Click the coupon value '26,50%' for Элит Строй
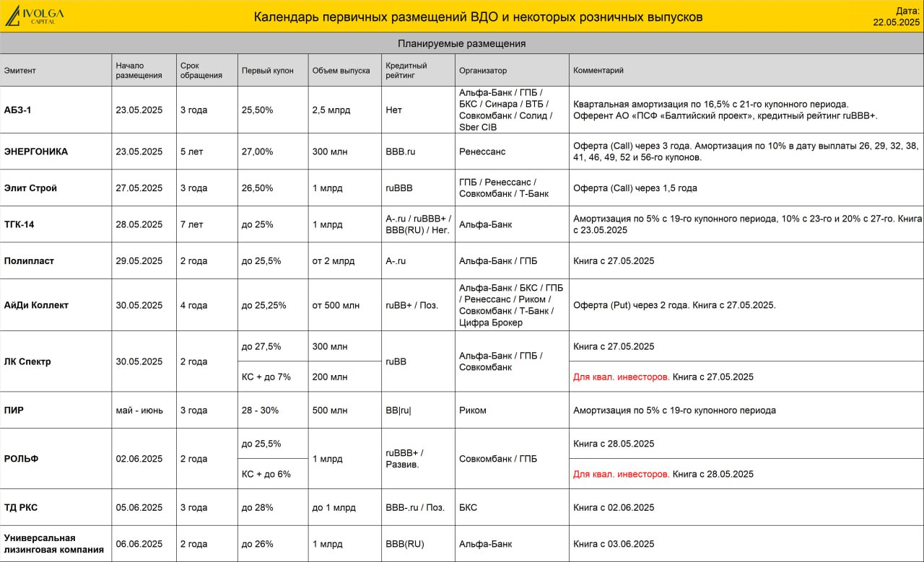The width and height of the screenshot is (924, 562). 257,188
